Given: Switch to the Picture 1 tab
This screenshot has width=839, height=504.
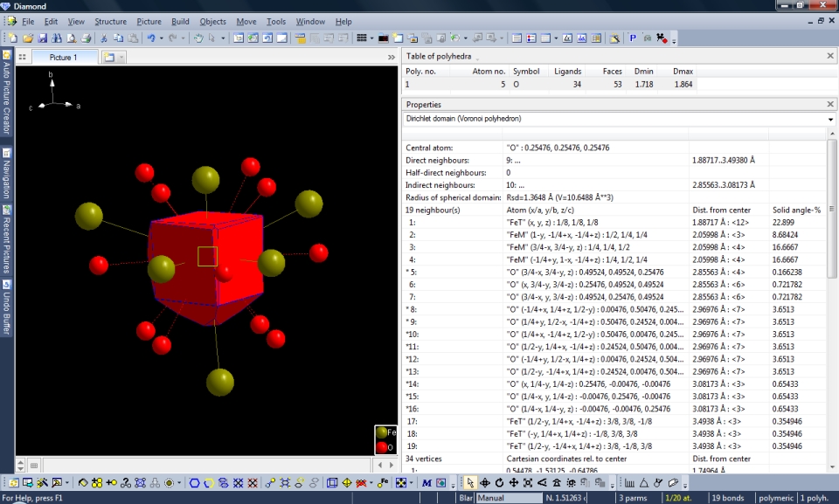Looking at the screenshot, I should 62,58.
